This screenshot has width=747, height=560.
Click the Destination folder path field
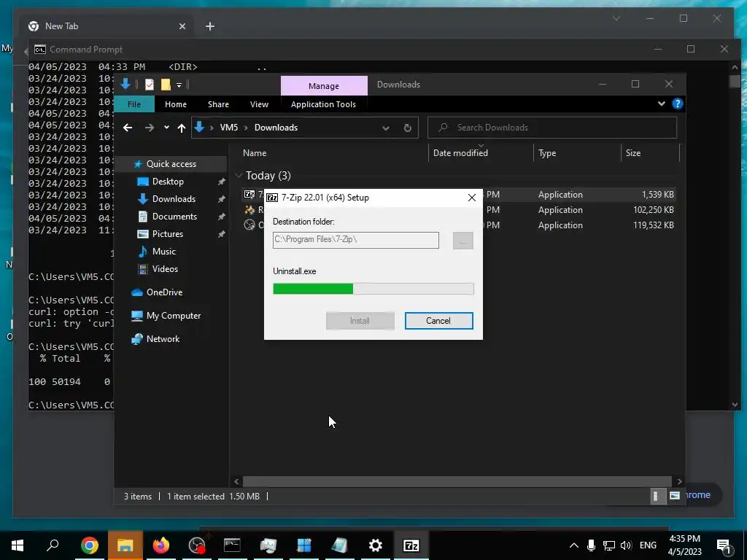(x=355, y=240)
